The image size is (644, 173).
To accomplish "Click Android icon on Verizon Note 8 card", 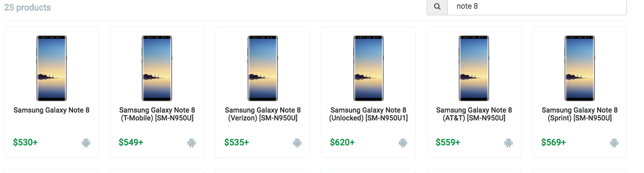I will pyautogui.click(x=297, y=142).
